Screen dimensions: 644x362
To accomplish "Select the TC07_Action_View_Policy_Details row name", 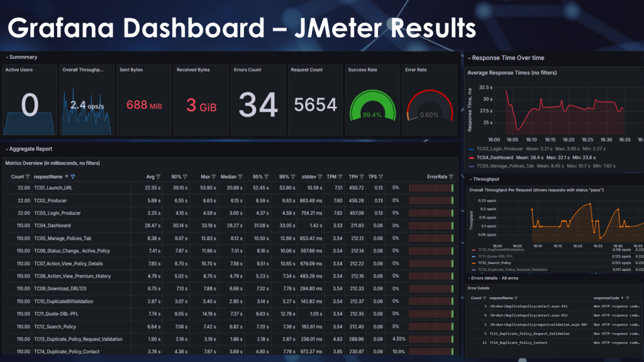I will point(68,263).
